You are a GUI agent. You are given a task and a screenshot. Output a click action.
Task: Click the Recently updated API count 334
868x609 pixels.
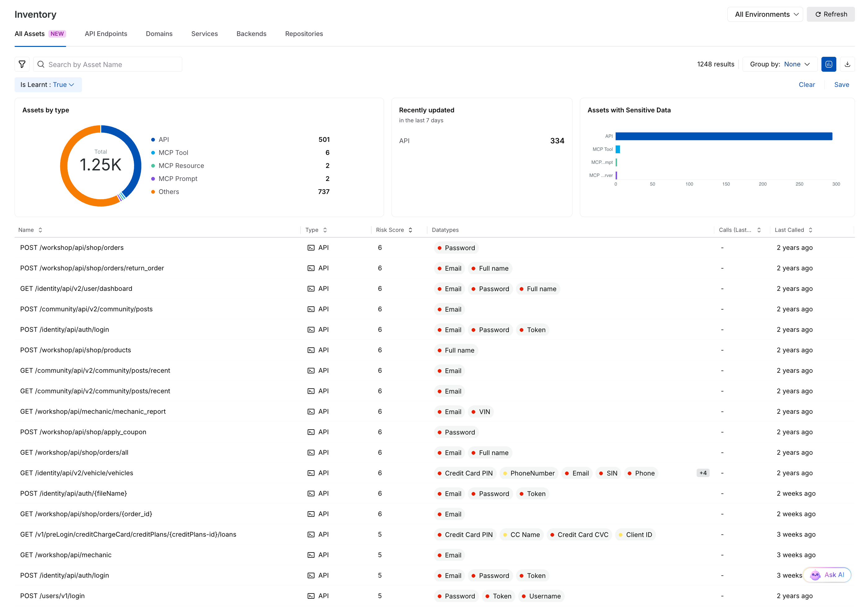[x=557, y=141]
